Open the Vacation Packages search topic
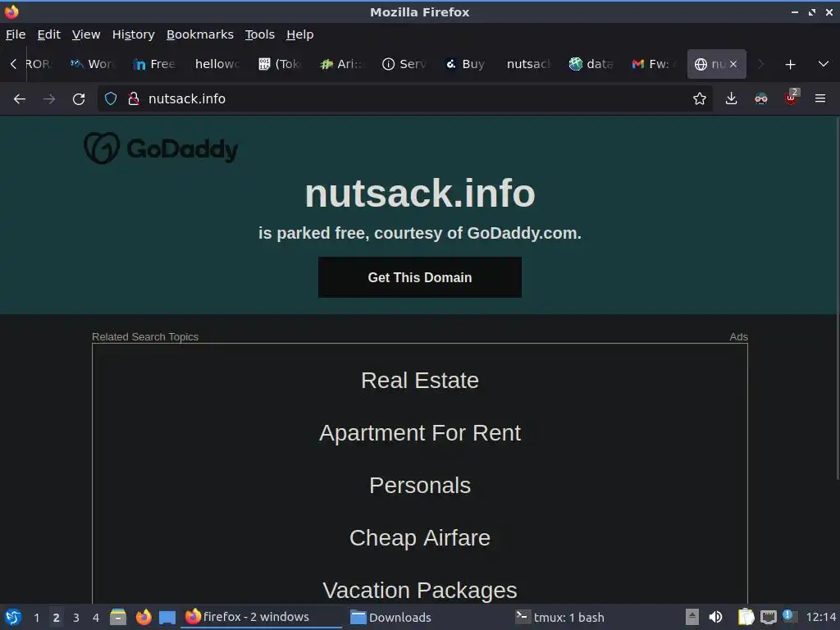 420,591
